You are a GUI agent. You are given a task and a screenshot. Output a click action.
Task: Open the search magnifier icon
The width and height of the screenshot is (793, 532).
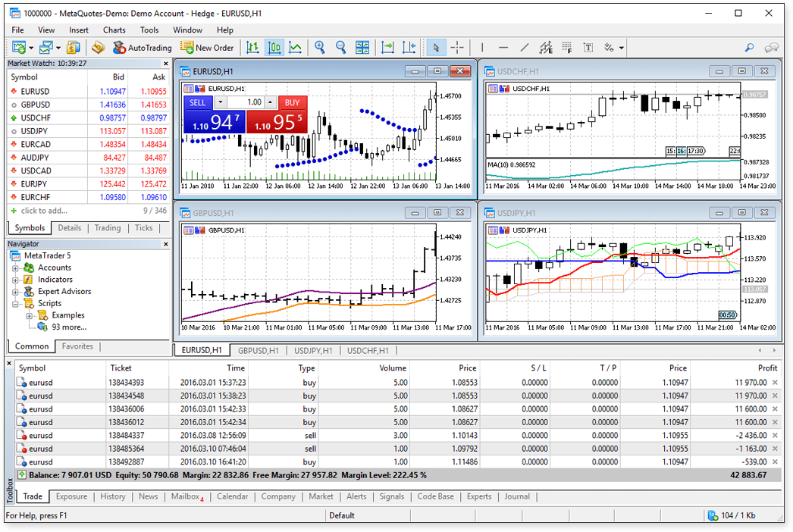[x=749, y=48]
